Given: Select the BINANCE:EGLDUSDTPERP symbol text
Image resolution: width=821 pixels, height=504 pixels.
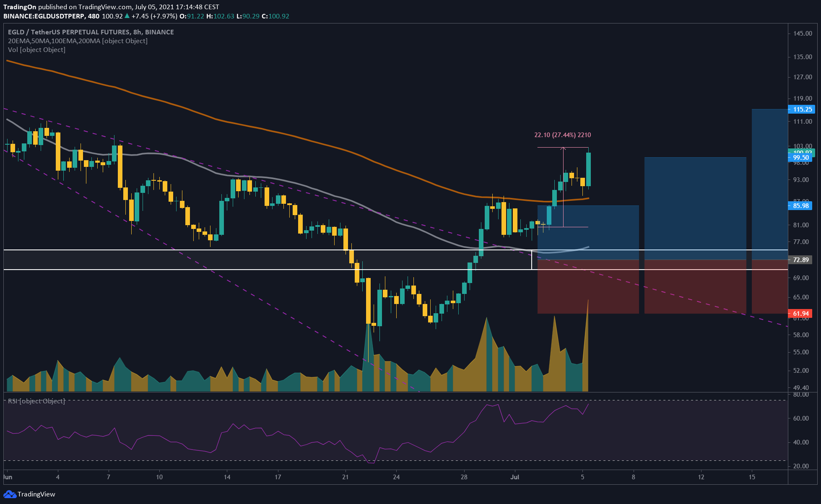Looking at the screenshot, I should coord(44,16).
